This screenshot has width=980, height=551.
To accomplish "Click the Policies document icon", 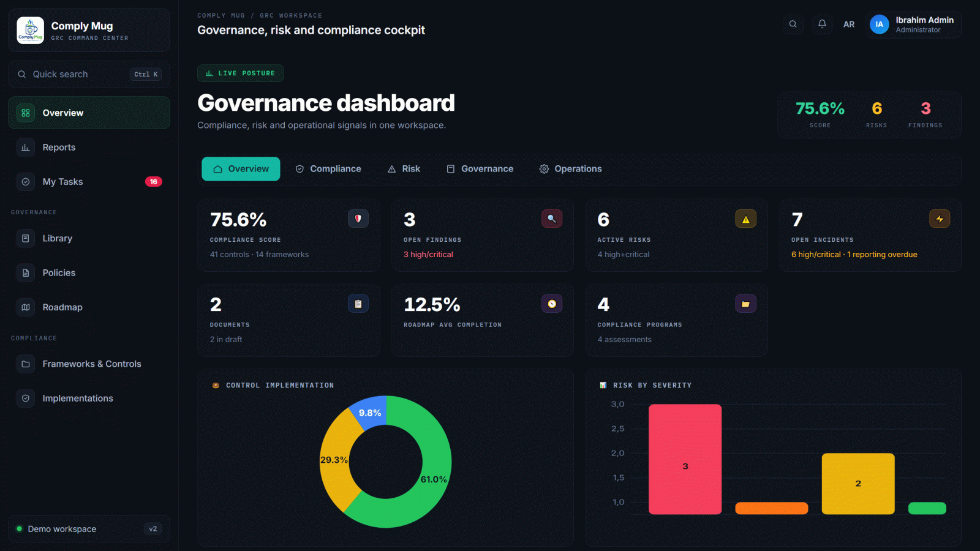I will pos(26,273).
